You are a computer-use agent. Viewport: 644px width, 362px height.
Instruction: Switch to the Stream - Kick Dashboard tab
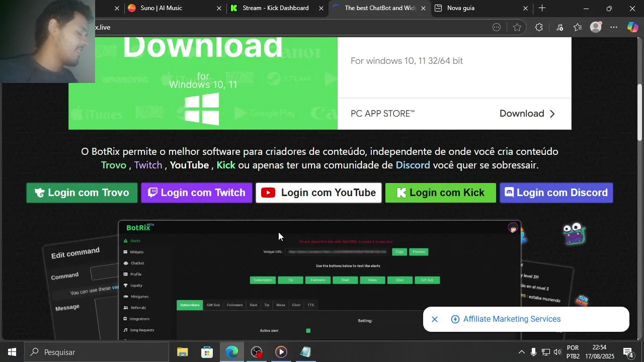(276, 8)
